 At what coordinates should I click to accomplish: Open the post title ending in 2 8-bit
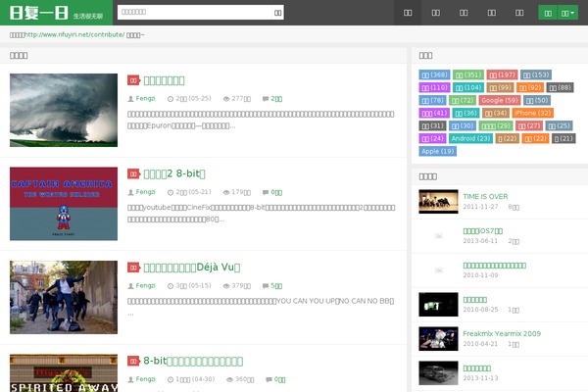click(x=174, y=173)
